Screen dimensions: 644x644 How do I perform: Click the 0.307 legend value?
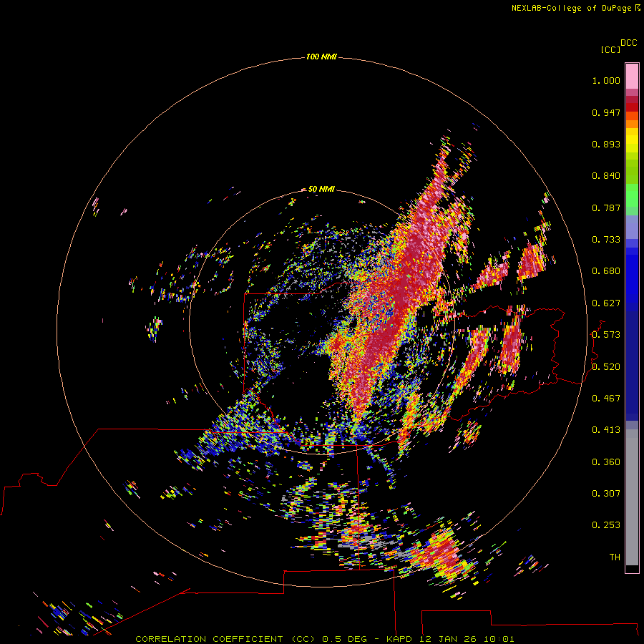pos(606,494)
